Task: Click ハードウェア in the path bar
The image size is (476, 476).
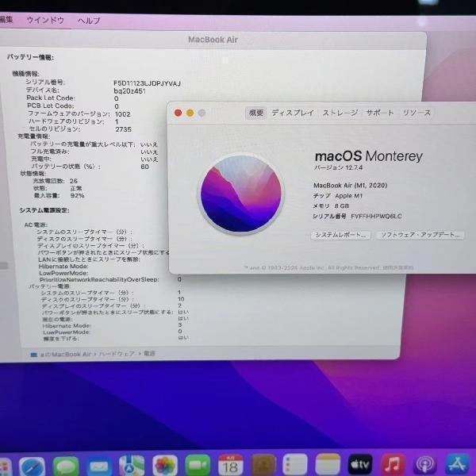Action: 117,354
